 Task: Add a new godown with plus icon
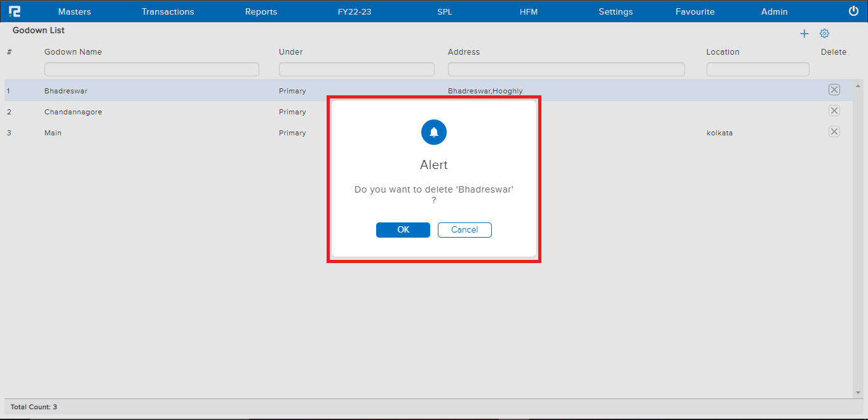tap(804, 34)
